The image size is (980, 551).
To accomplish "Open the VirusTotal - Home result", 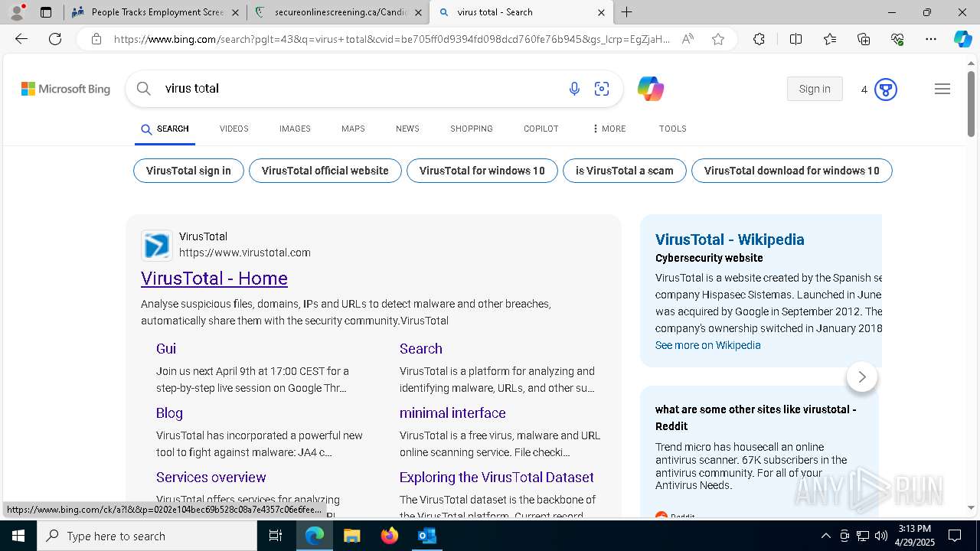I will coord(214,279).
